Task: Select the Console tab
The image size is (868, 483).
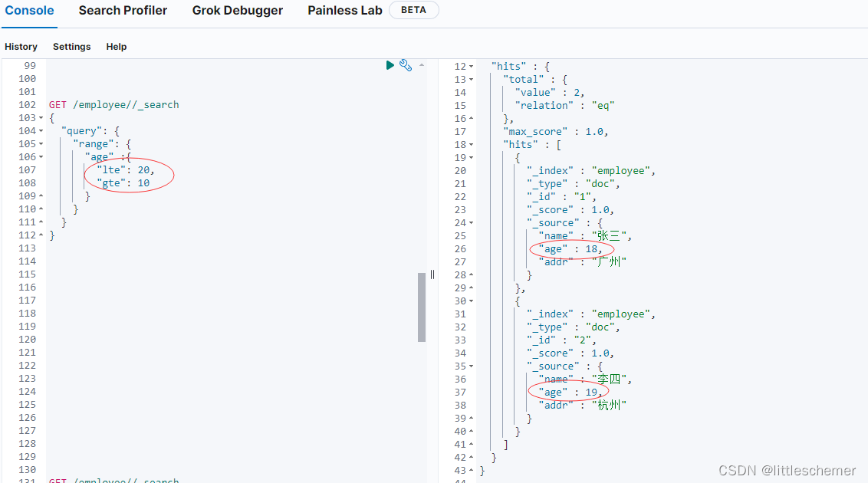Action: click(28, 11)
